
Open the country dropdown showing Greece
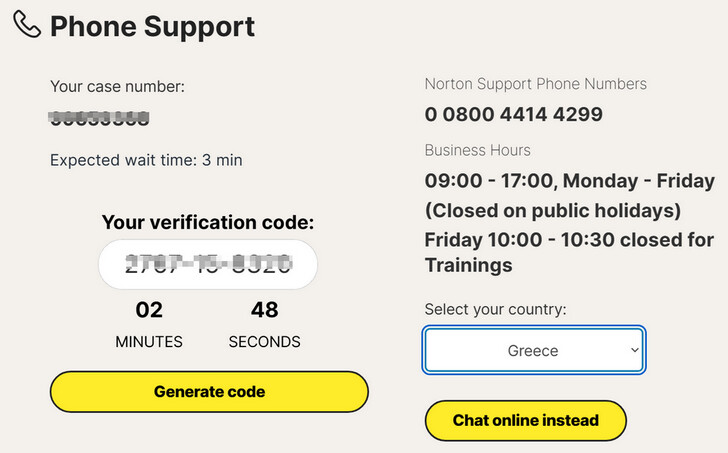(x=533, y=351)
